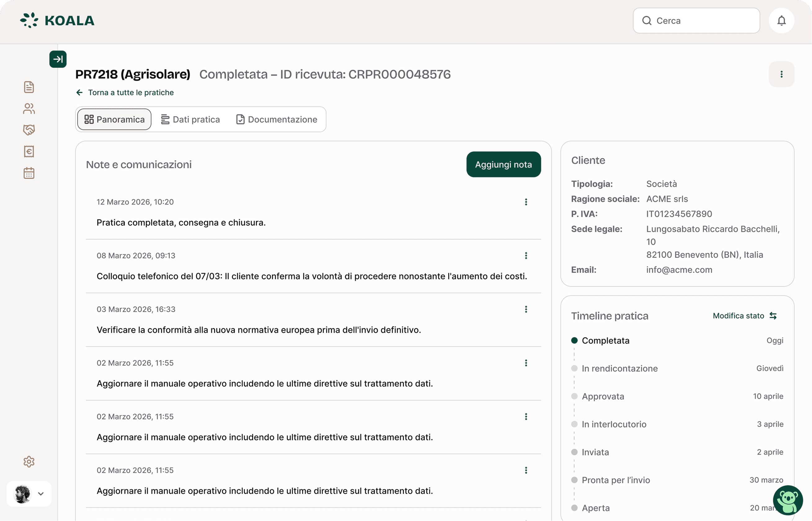Click the 82100 Benevento (BN) address line

(705, 255)
